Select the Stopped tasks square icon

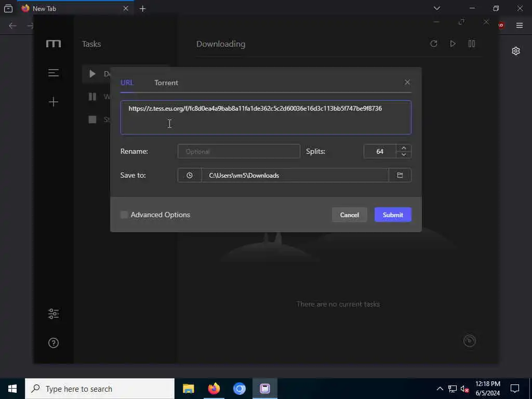click(x=92, y=119)
